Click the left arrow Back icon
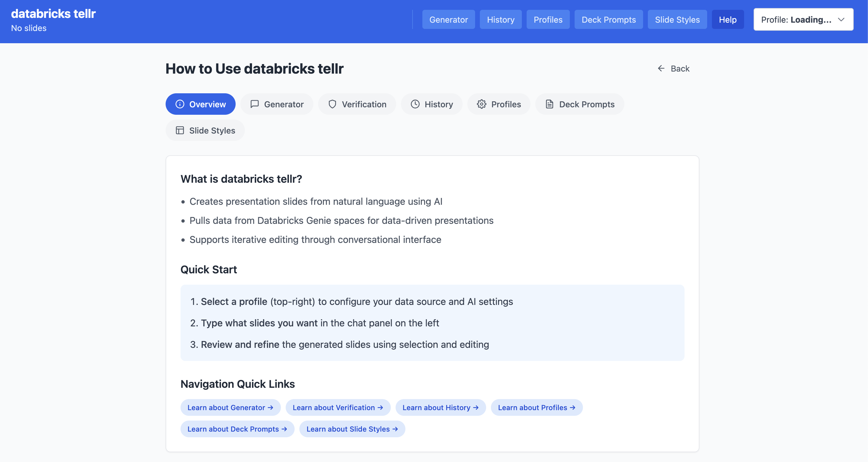 661,69
